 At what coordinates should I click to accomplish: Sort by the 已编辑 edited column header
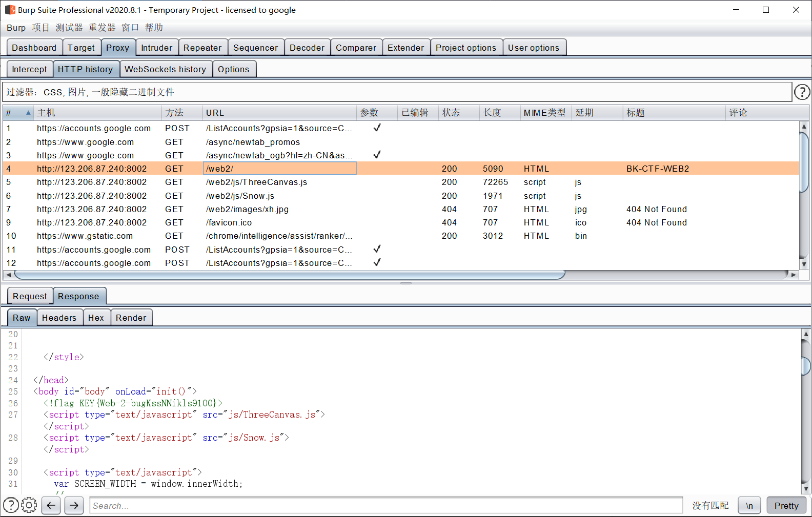click(418, 113)
